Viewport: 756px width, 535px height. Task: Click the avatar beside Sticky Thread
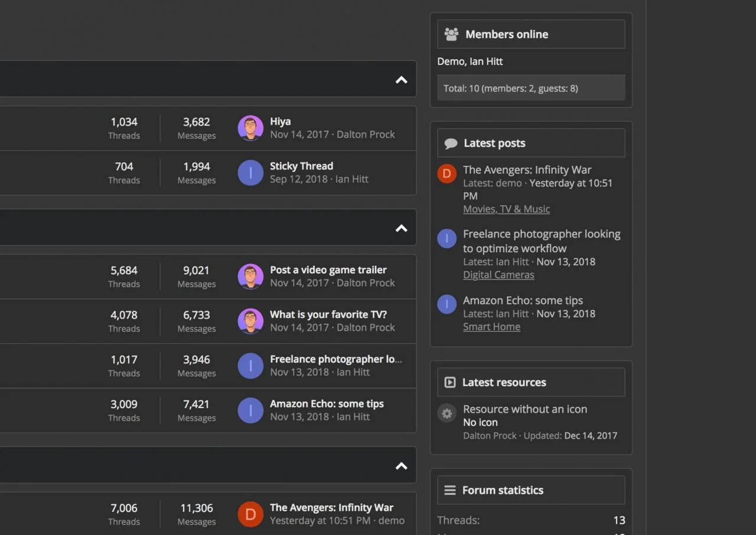point(250,173)
